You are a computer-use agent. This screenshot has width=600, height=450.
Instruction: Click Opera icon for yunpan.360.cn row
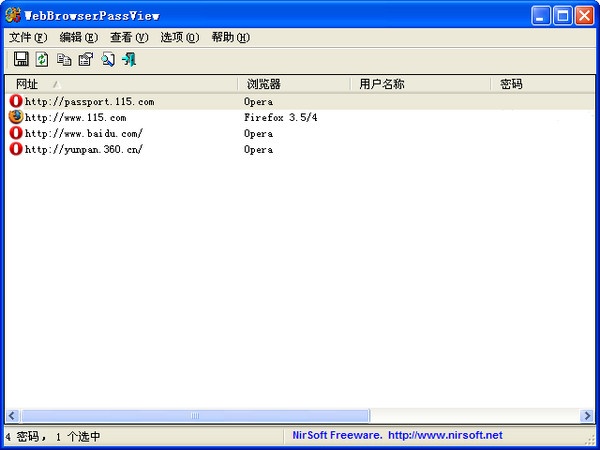coord(16,149)
